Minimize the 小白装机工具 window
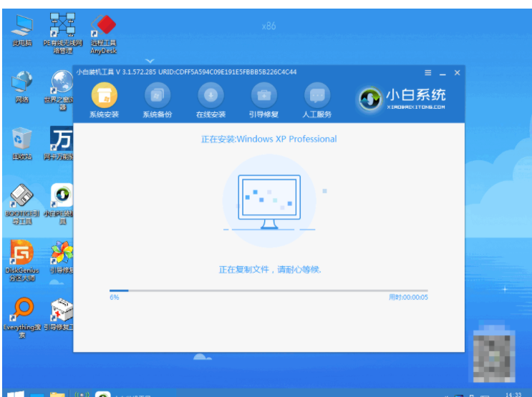This screenshot has height=397, width=532. [442, 73]
